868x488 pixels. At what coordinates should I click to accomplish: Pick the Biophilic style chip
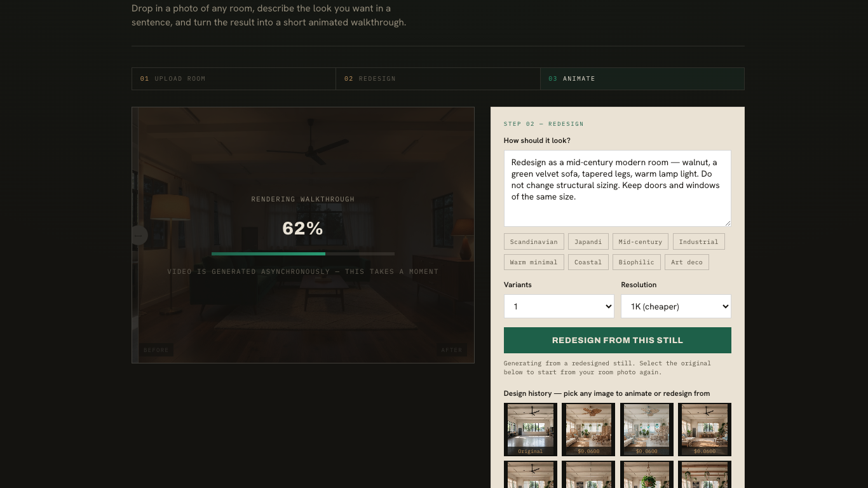[x=636, y=262]
